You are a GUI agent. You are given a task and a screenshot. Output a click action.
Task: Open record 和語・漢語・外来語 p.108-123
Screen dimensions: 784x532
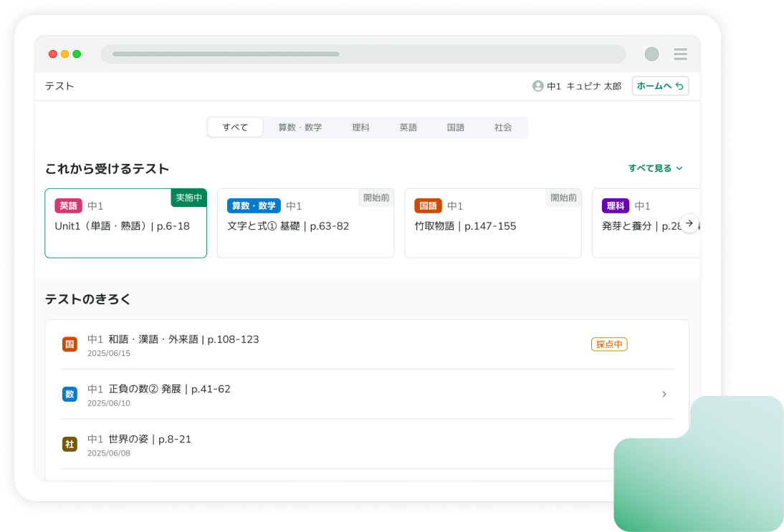(x=367, y=344)
